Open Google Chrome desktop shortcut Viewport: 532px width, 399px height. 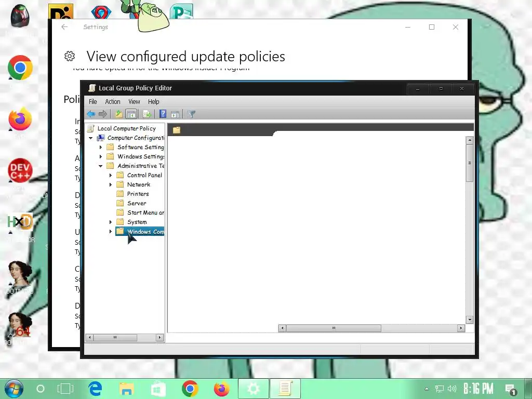[x=20, y=68]
